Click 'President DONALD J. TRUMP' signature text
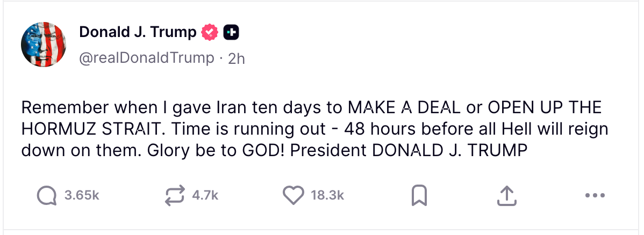 410,151
